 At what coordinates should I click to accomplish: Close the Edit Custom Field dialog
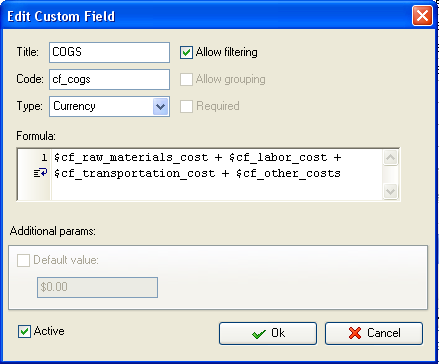pyautogui.click(x=422, y=16)
